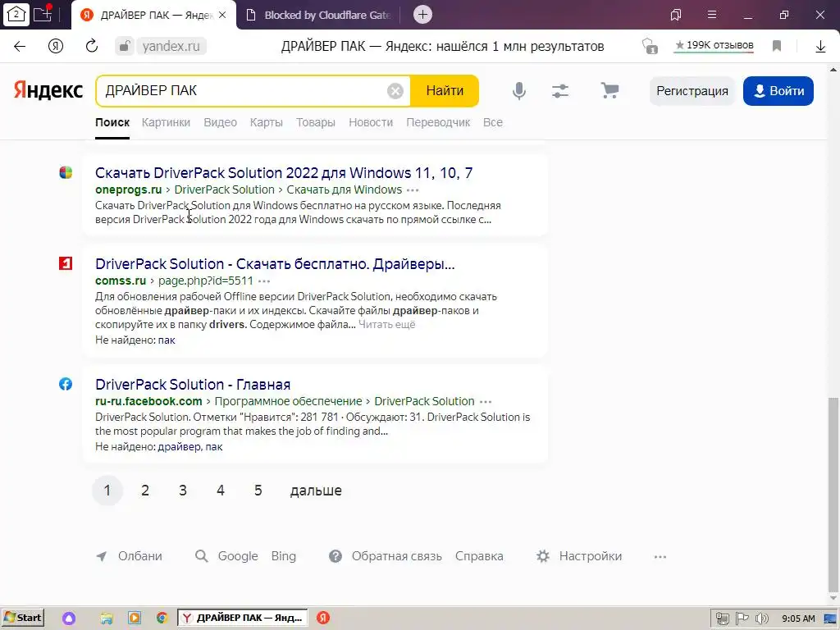Expand snippet with Читать ещё
The height and width of the screenshot is (630, 840).
[387, 325]
